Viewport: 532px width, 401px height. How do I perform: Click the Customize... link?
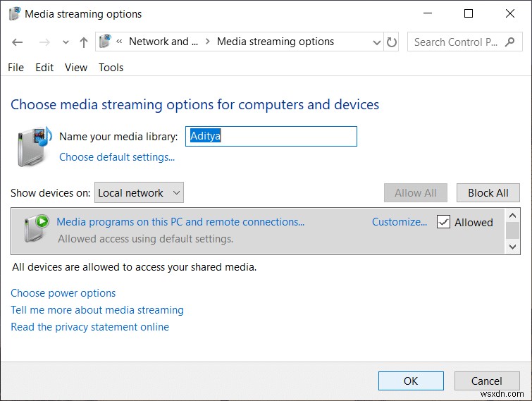400,222
